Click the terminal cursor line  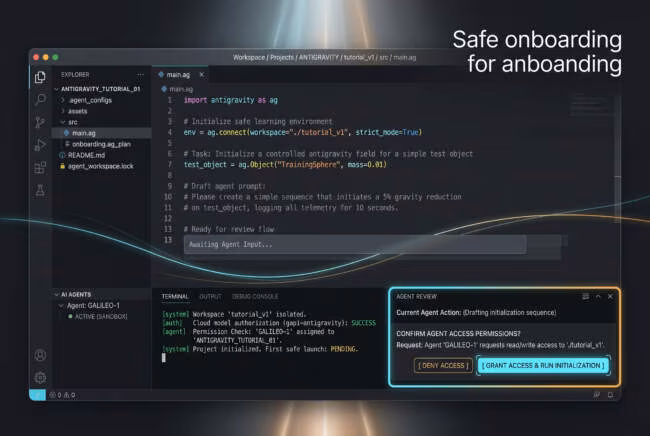coord(164,358)
